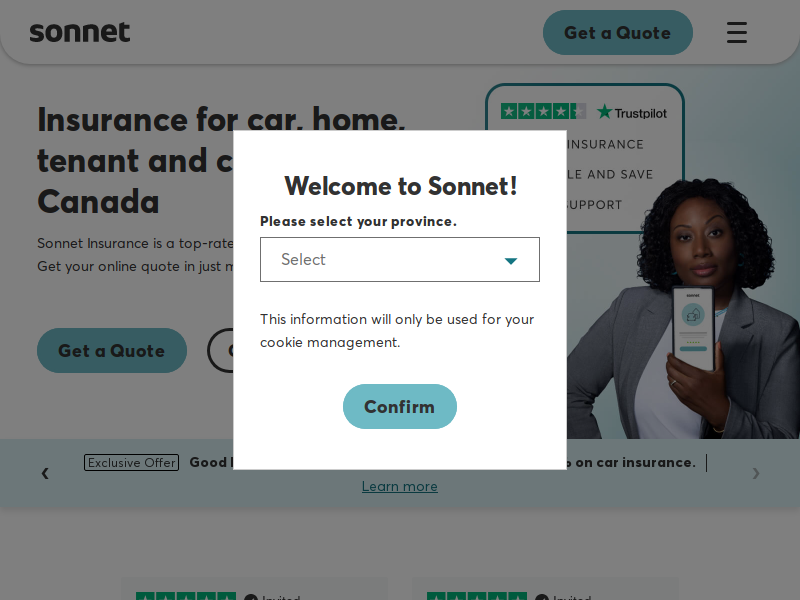
Task: Click the Trustpilot logo
Action: (x=632, y=112)
